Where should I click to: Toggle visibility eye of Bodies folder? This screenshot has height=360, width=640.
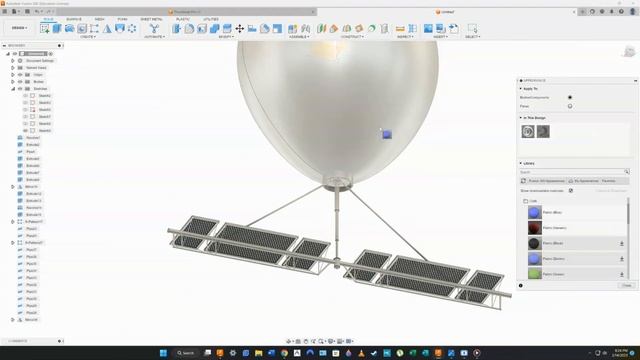20,82
